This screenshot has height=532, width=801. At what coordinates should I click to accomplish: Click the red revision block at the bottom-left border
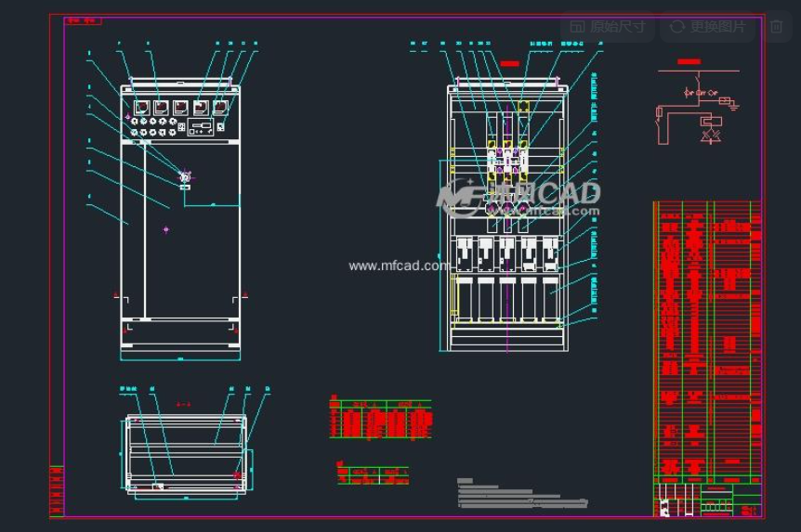click(x=57, y=489)
